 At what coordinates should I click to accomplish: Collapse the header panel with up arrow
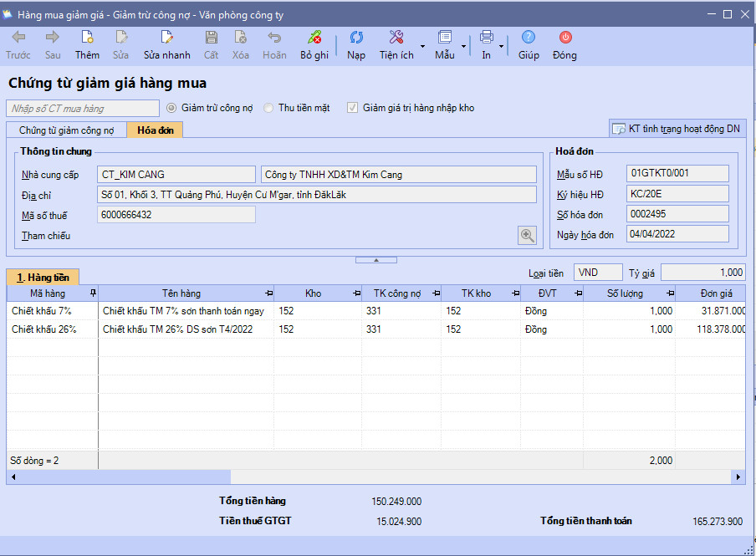(376, 260)
